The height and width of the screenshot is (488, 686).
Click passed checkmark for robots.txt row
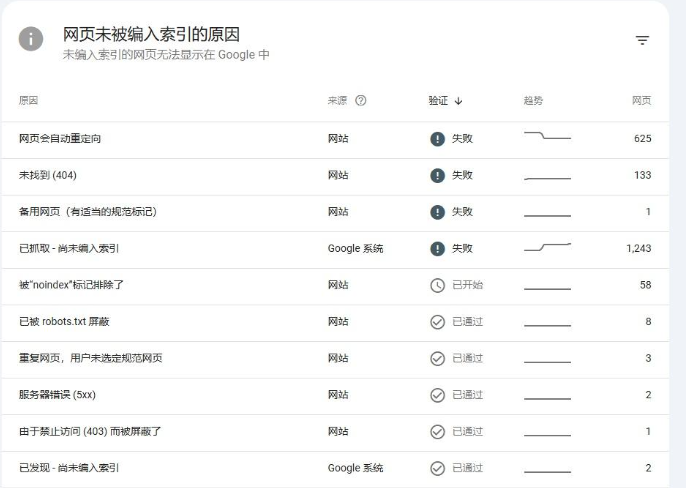point(437,322)
